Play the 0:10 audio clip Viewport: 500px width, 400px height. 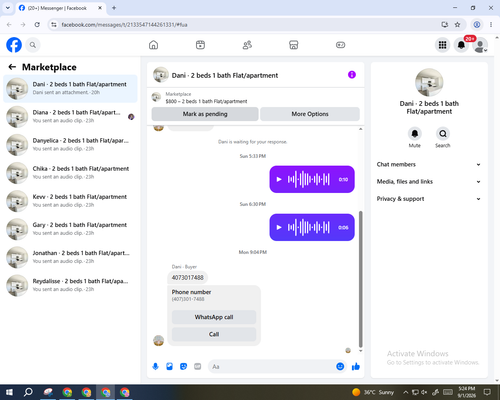(279, 179)
